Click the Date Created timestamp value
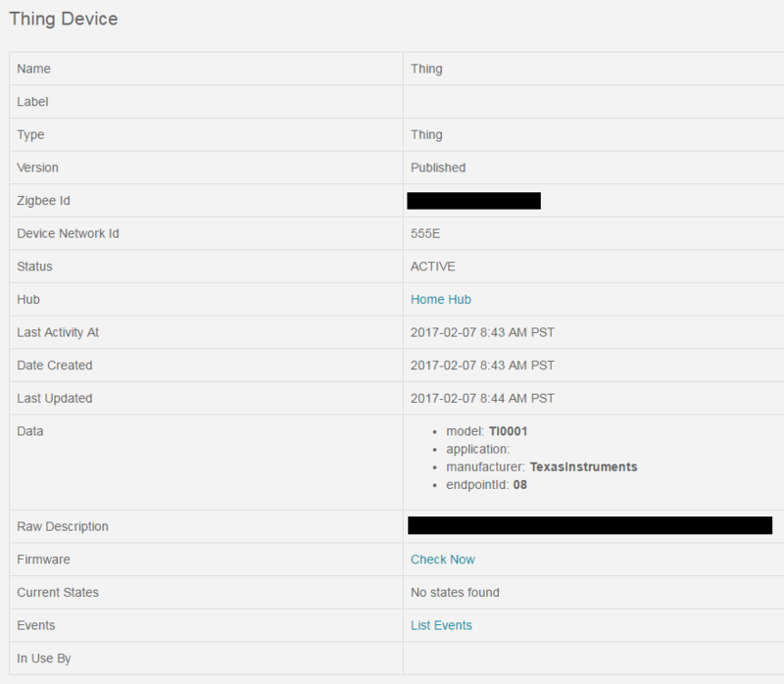Screen dimensions: 784x684 482,366
